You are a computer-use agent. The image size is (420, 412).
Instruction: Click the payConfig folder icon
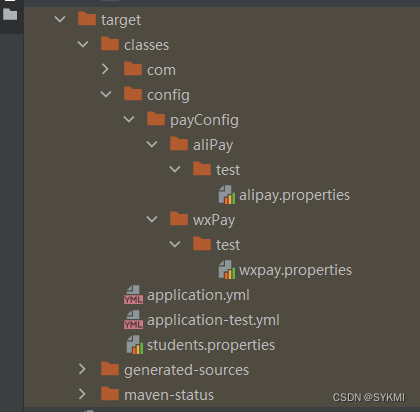(x=156, y=119)
